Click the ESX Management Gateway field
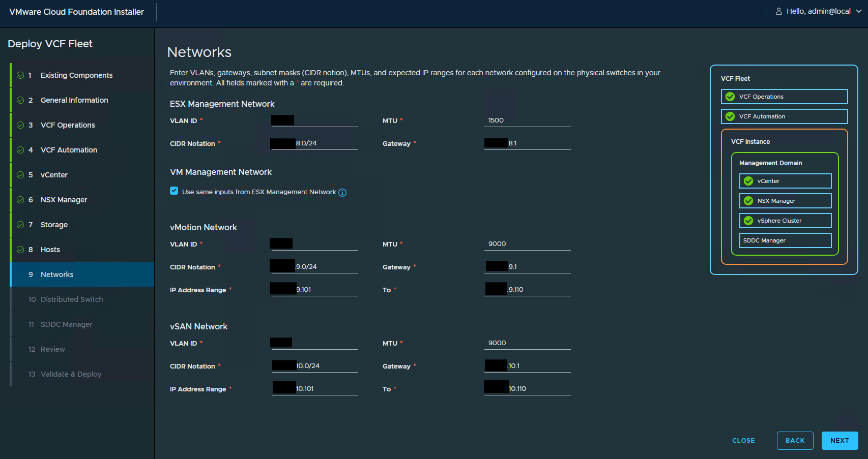Viewport: 868px width, 459px height. (528, 143)
